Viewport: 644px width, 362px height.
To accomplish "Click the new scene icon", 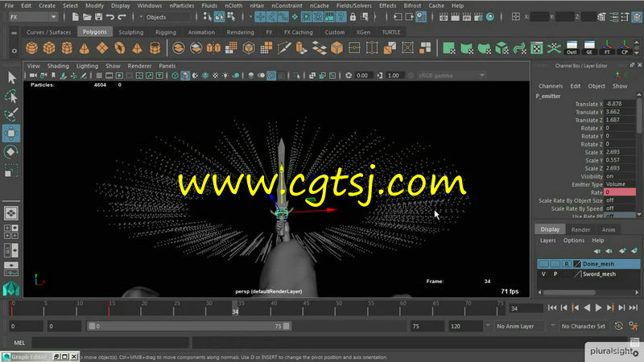I will (75, 17).
